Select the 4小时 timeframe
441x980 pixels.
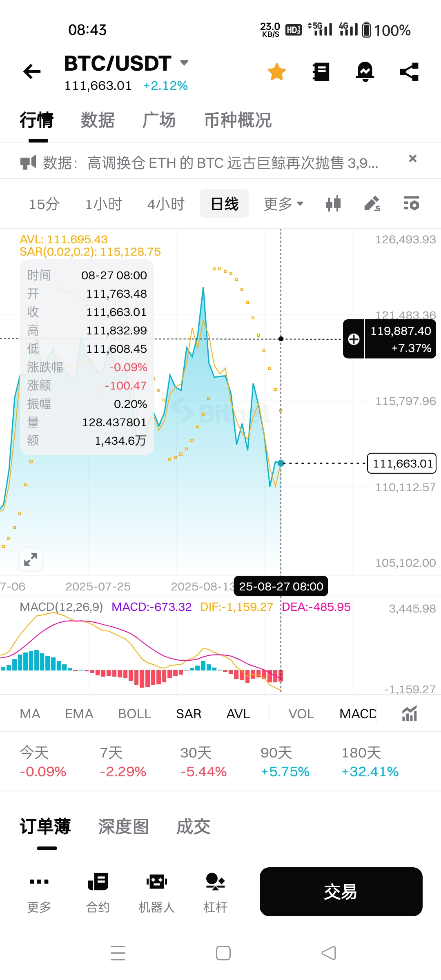(x=166, y=204)
